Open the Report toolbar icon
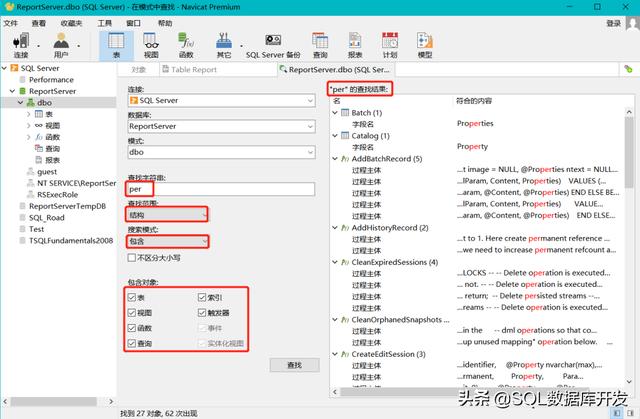The height and width of the screenshot is (419, 640). tap(355, 45)
